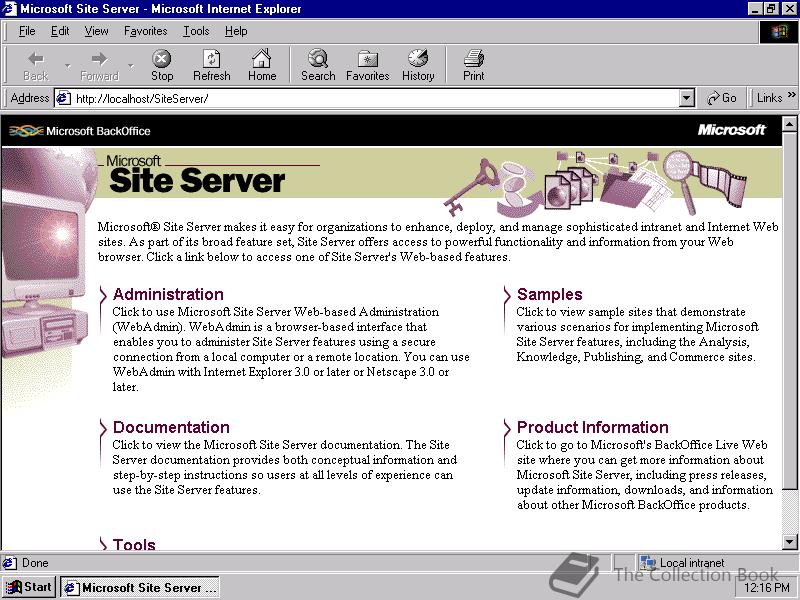Viewport: 800px width, 600px height.
Task: Click the Done status bar page icon
Action: [x=10, y=563]
